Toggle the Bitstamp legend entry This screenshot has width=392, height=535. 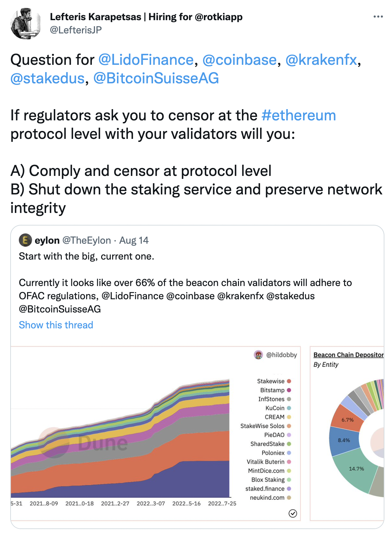275,390
